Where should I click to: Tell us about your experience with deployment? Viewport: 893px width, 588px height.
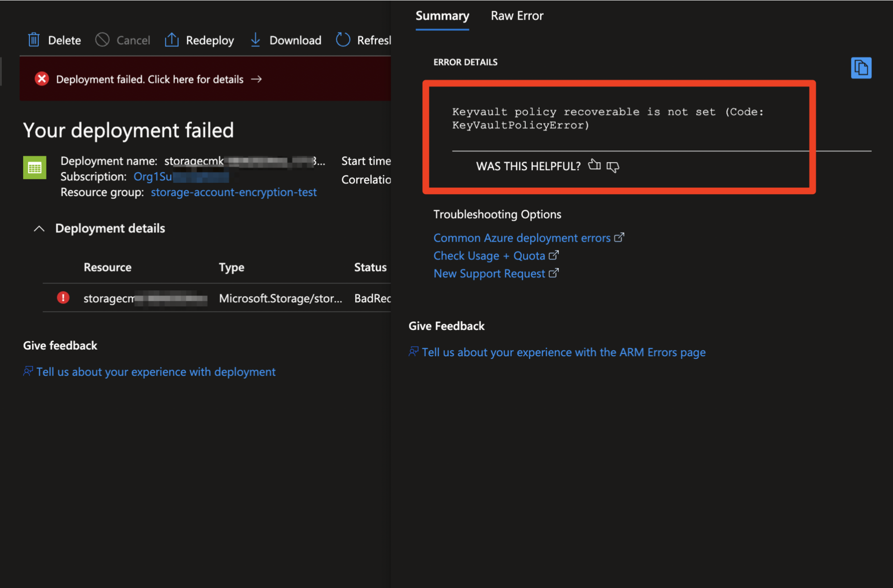[156, 371]
